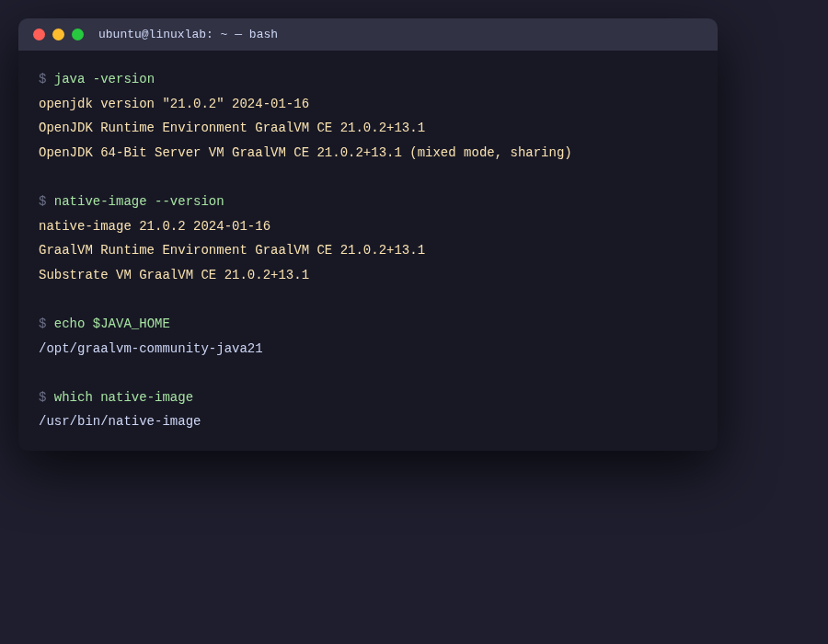Click the terminal title 'ubuntu@linuxlab: ~ — bash'
Screen dimensions: 828x644
tap(188, 34)
